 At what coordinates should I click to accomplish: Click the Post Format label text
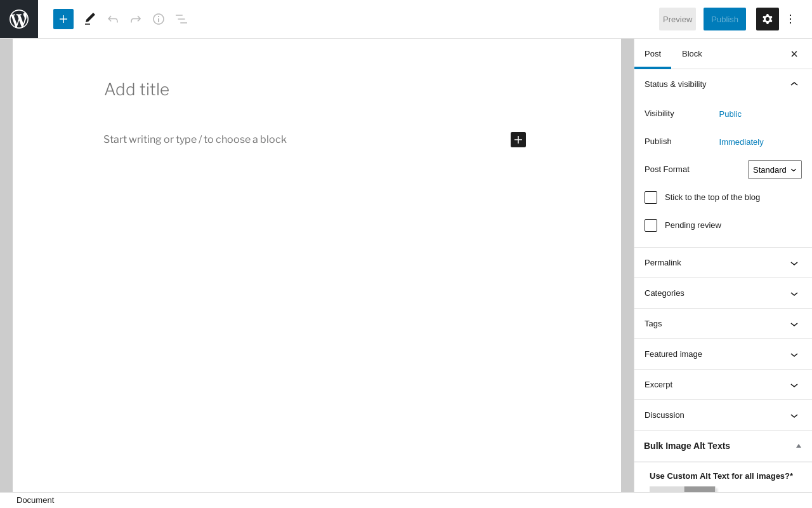667,170
